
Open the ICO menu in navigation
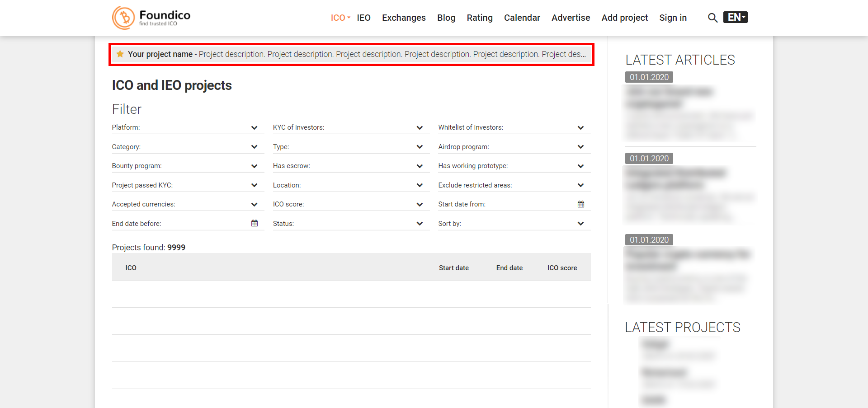pyautogui.click(x=340, y=18)
